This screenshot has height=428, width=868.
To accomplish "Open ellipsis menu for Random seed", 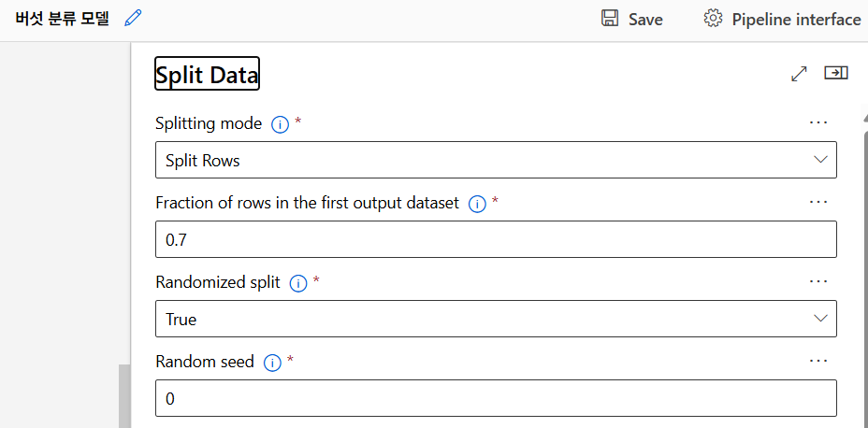I will click(818, 361).
